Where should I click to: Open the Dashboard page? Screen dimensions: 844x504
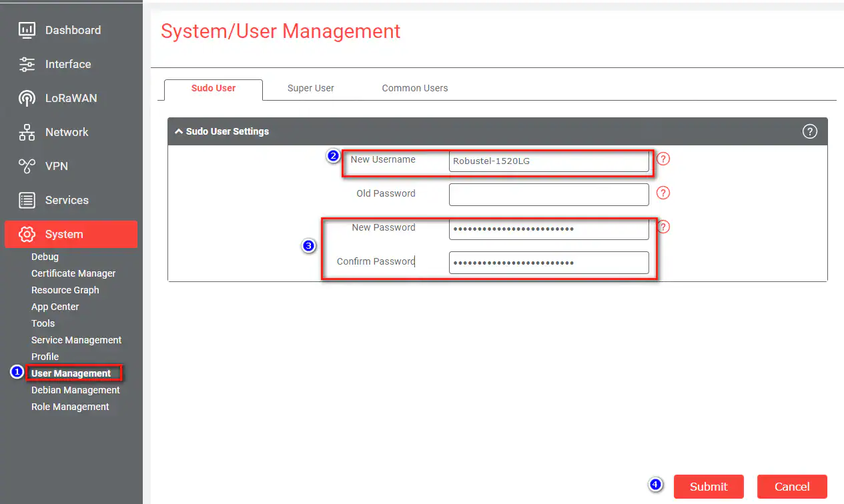[73, 29]
